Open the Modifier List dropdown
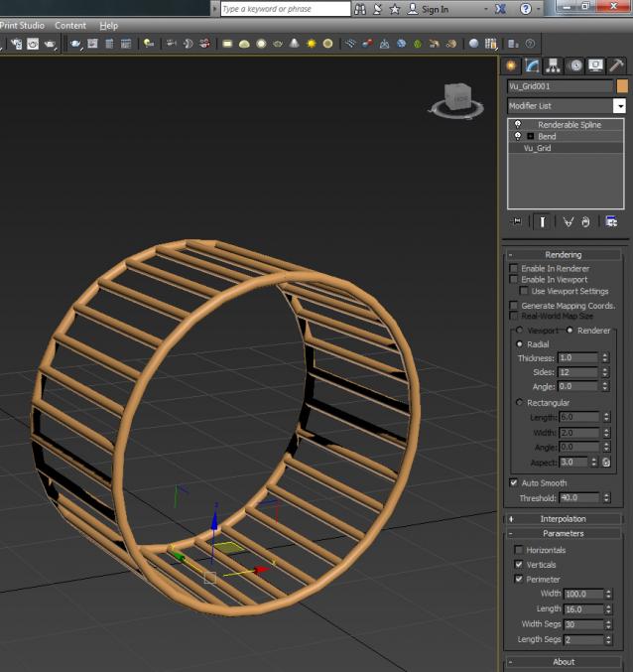Image resolution: width=633 pixels, height=672 pixels. coord(620,106)
